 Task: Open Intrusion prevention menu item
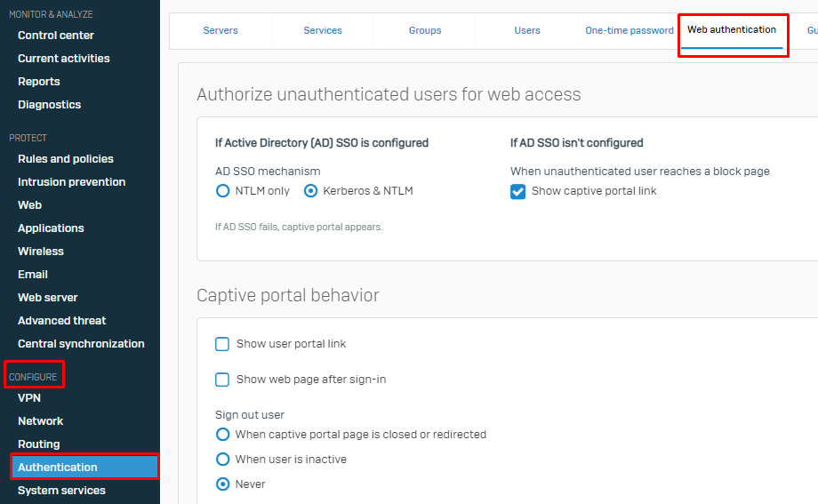click(x=71, y=182)
